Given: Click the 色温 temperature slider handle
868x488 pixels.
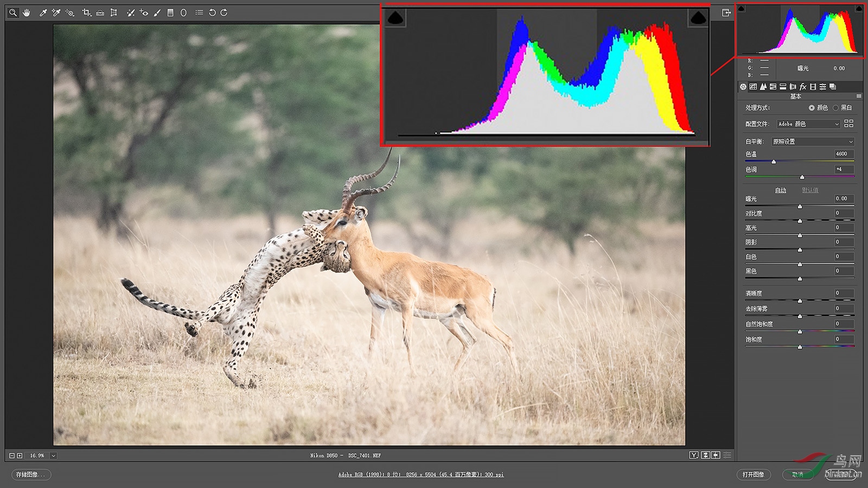Looking at the screenshot, I should (x=774, y=162).
